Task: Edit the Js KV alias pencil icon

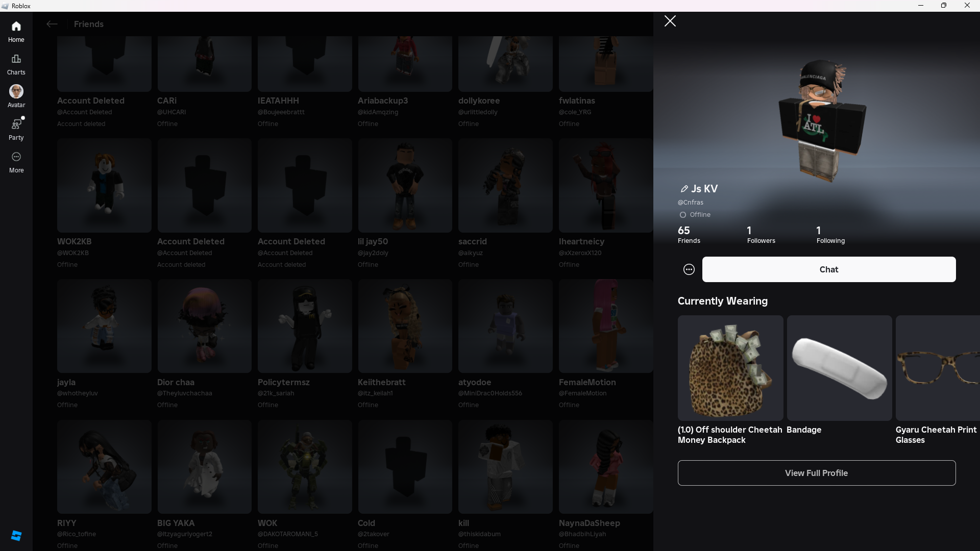Action: pyautogui.click(x=684, y=189)
